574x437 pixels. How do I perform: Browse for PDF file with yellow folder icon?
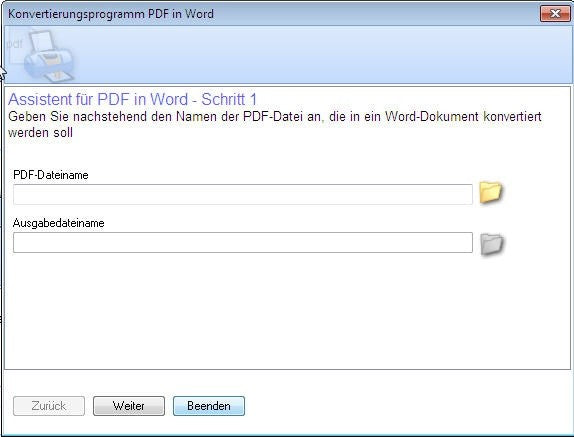tap(491, 192)
